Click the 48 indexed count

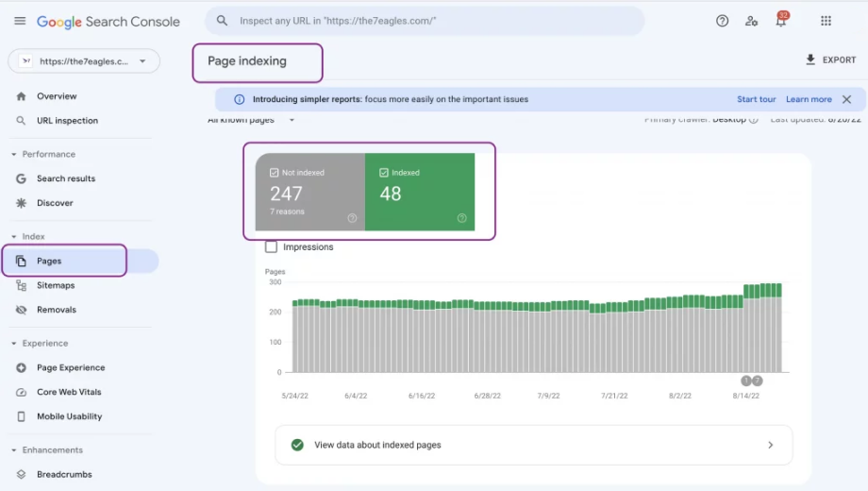click(x=391, y=194)
